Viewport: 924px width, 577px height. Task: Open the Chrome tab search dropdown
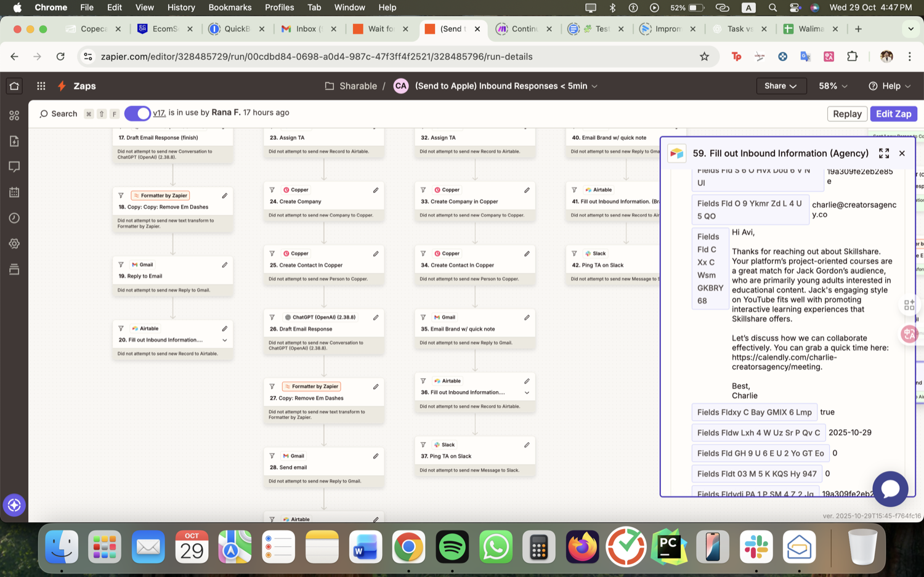coord(910,29)
